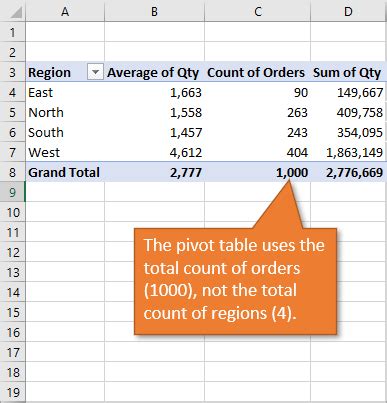Select row 10 header
The image size is (387, 403).
tap(13, 212)
